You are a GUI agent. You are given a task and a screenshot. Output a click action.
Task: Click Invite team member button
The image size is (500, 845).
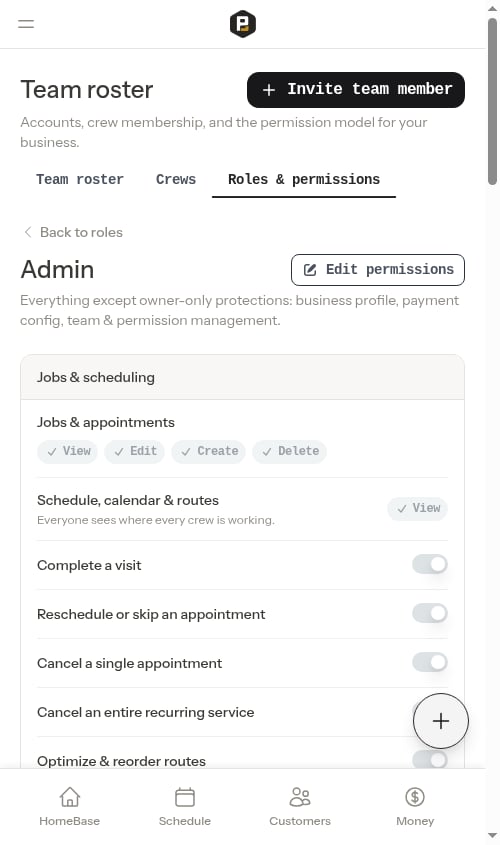pyautogui.click(x=356, y=89)
